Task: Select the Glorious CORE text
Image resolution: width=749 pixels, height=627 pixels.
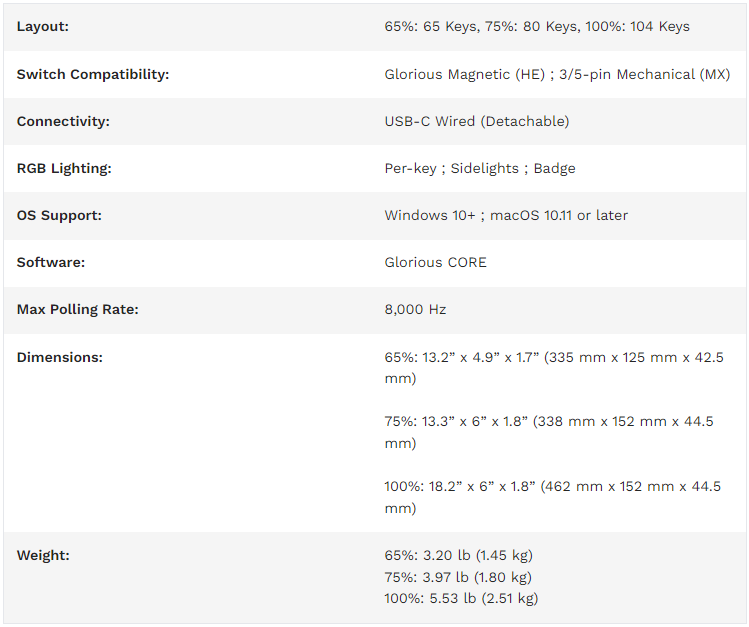Action: [436, 263]
